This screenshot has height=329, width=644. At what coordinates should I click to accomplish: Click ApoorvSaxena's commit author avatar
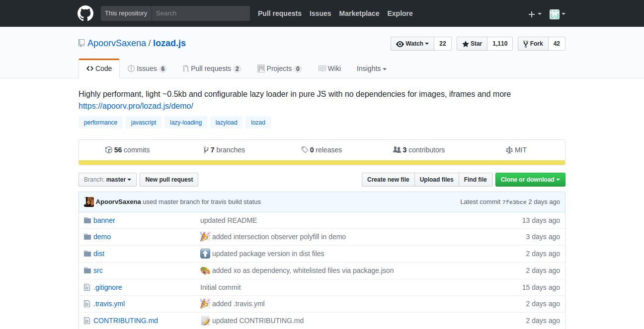pos(89,202)
